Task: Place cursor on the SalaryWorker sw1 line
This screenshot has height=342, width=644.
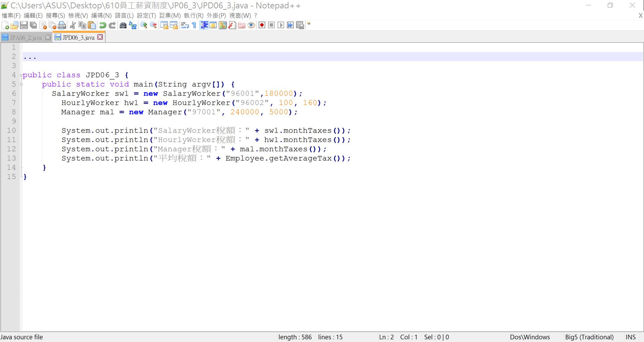Action: 177,94
